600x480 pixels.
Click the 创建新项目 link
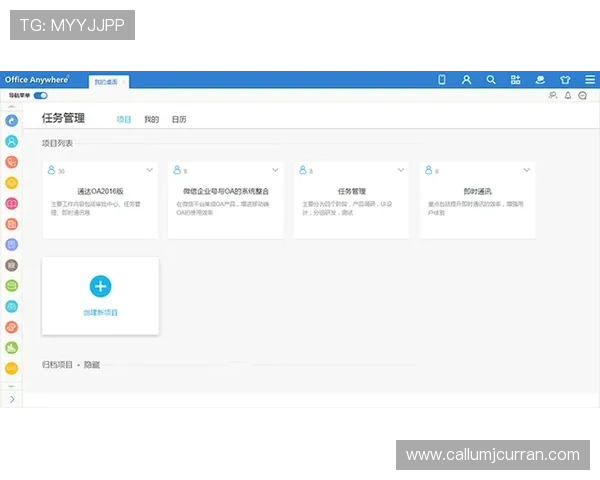[x=100, y=312]
